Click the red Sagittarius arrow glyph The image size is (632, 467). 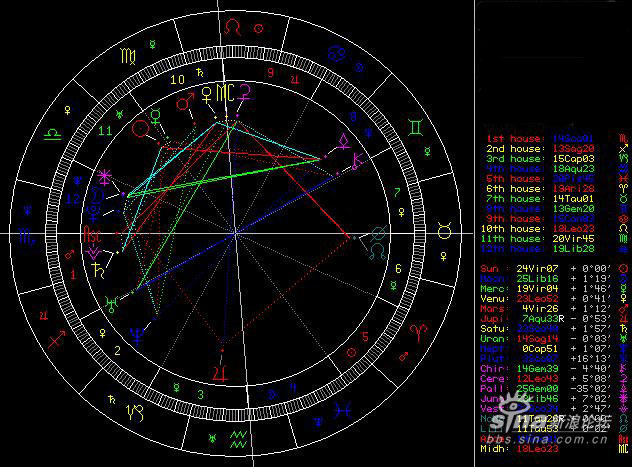[57, 339]
